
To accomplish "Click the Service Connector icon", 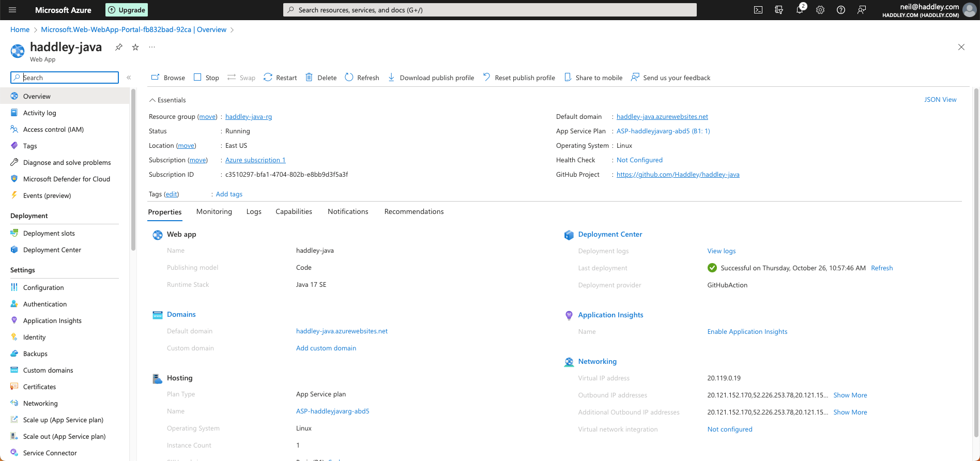I will [x=14, y=453].
